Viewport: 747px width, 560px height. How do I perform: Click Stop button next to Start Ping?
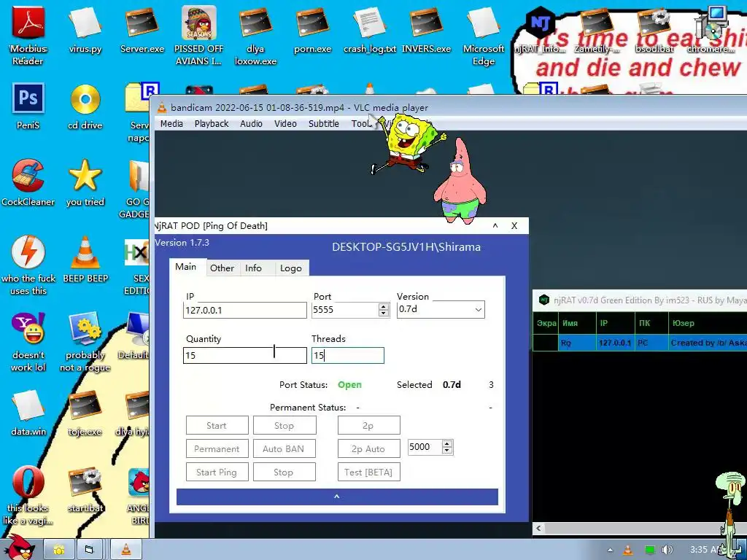(285, 472)
